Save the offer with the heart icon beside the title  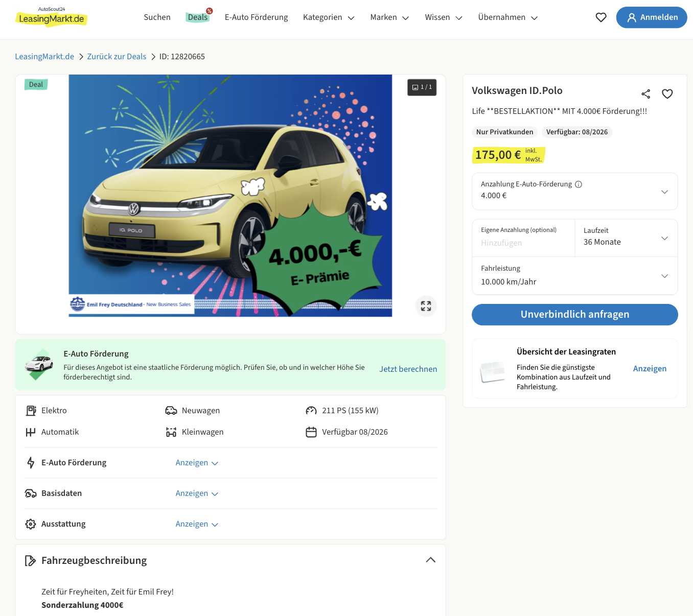[667, 94]
